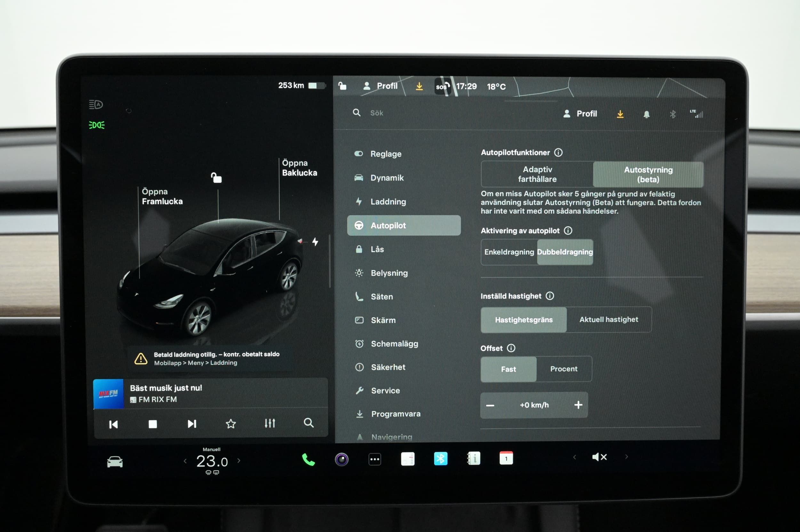Increase offset with plus button
The image size is (800, 532).
(578, 405)
